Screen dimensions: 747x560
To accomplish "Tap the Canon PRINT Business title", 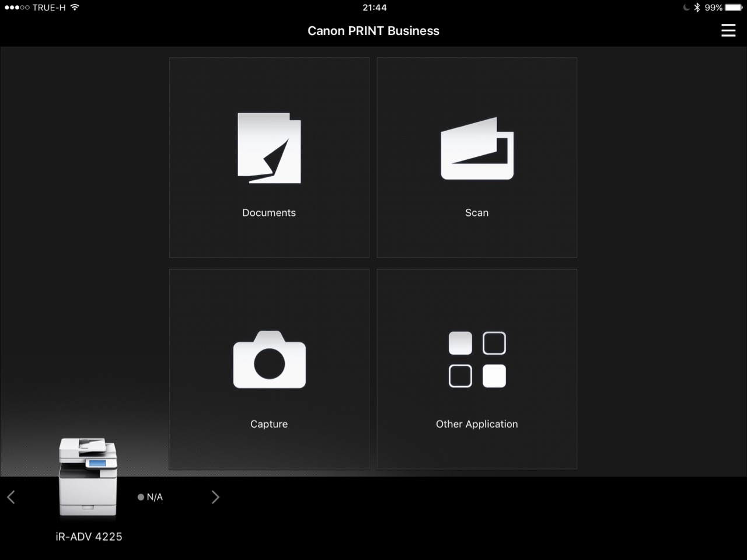I will pyautogui.click(x=373, y=31).
